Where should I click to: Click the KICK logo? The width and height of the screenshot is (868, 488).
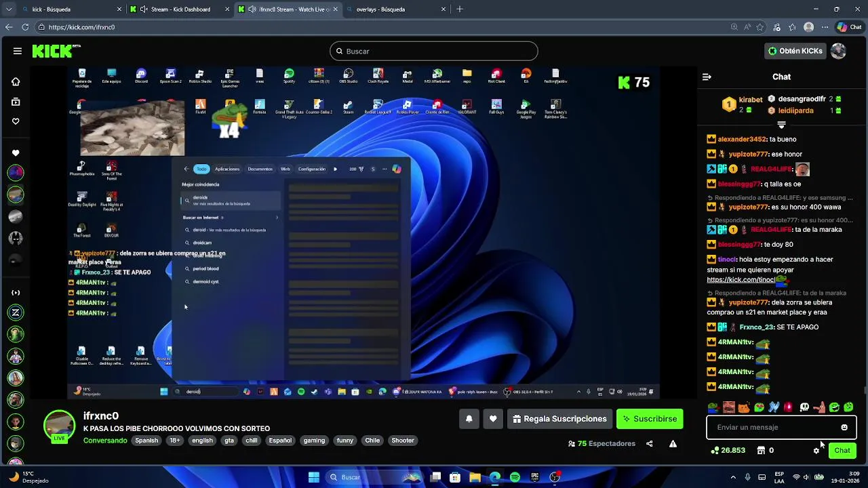point(56,51)
